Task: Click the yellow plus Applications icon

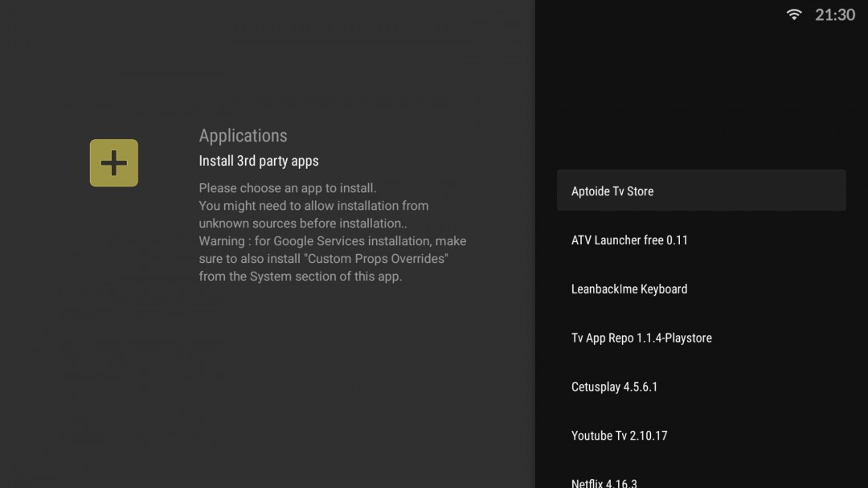Action: (114, 163)
